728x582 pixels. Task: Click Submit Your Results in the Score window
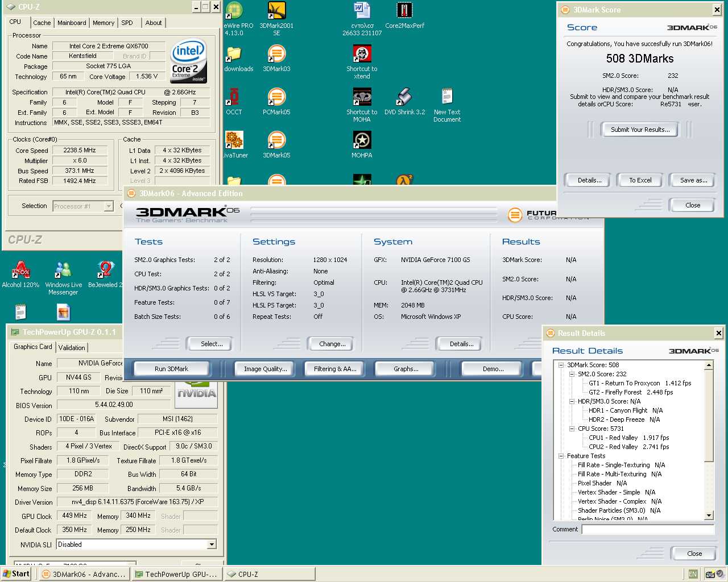point(640,130)
